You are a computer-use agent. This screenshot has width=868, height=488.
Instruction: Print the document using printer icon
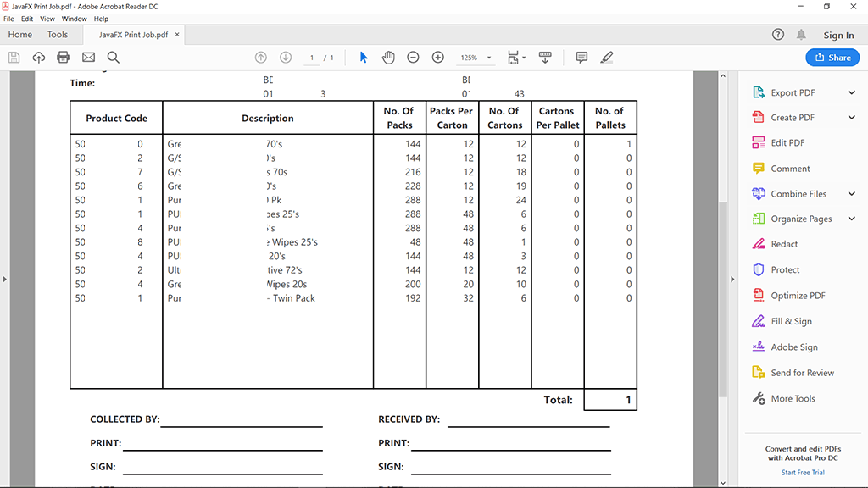63,57
